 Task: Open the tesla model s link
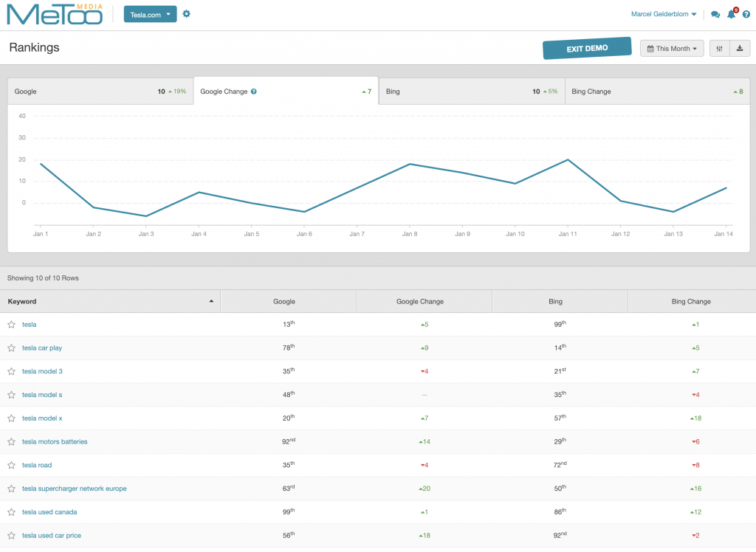click(42, 395)
